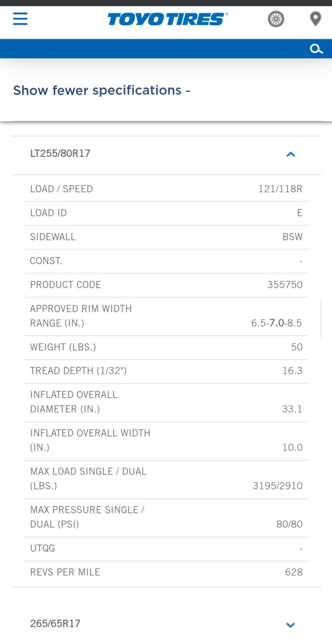Select the LT255/80R17 size header
Screen dimensions: 332x644
tap(166, 154)
